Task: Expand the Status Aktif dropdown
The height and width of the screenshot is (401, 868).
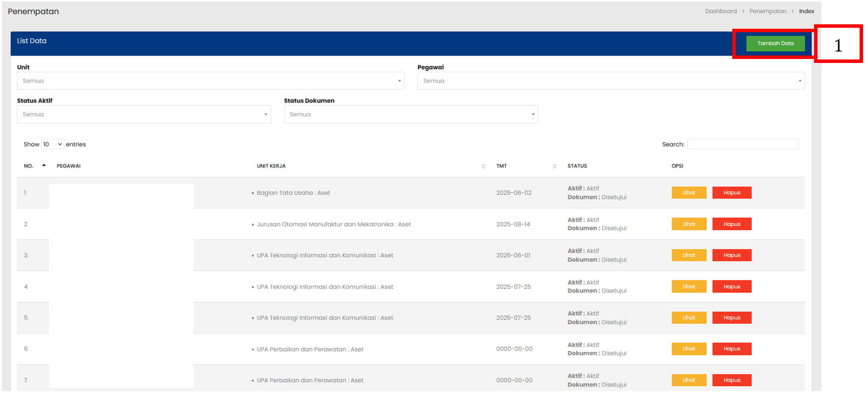Action: (144, 115)
